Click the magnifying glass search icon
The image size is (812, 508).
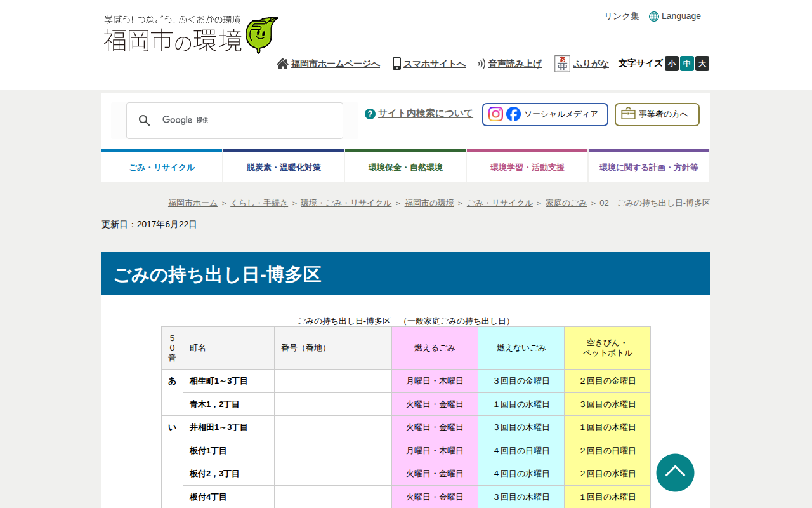coord(145,121)
